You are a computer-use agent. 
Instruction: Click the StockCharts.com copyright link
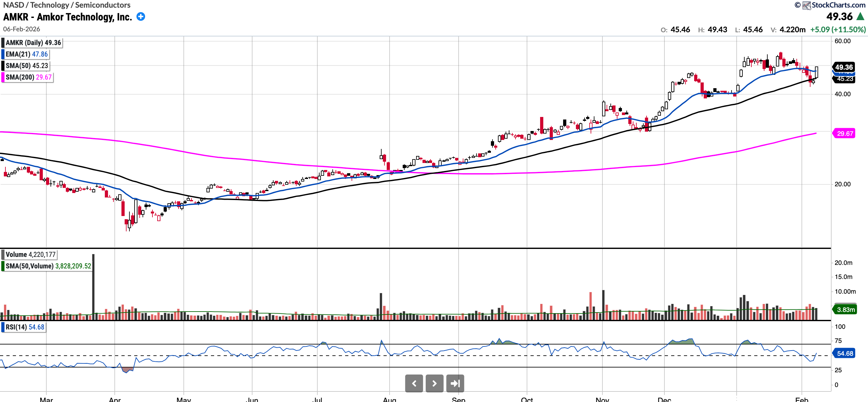pyautogui.click(x=838, y=5)
